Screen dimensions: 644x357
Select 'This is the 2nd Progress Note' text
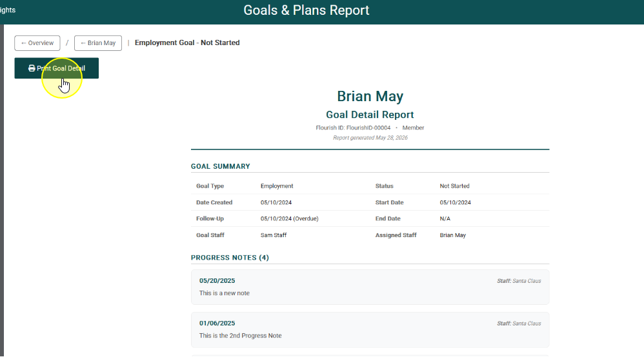tap(240, 336)
